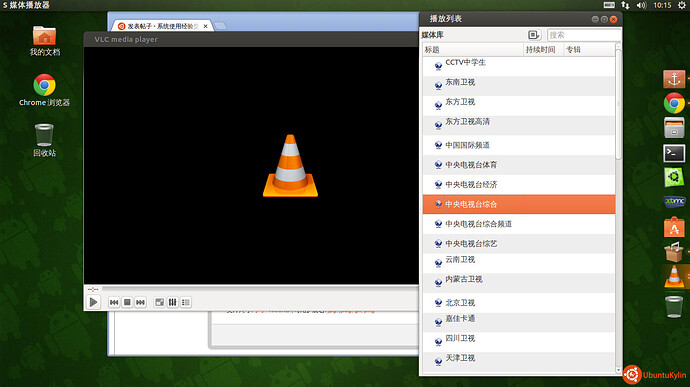The image size is (690, 387).
Task: Click the VLC seek progress bar
Action: [260, 289]
